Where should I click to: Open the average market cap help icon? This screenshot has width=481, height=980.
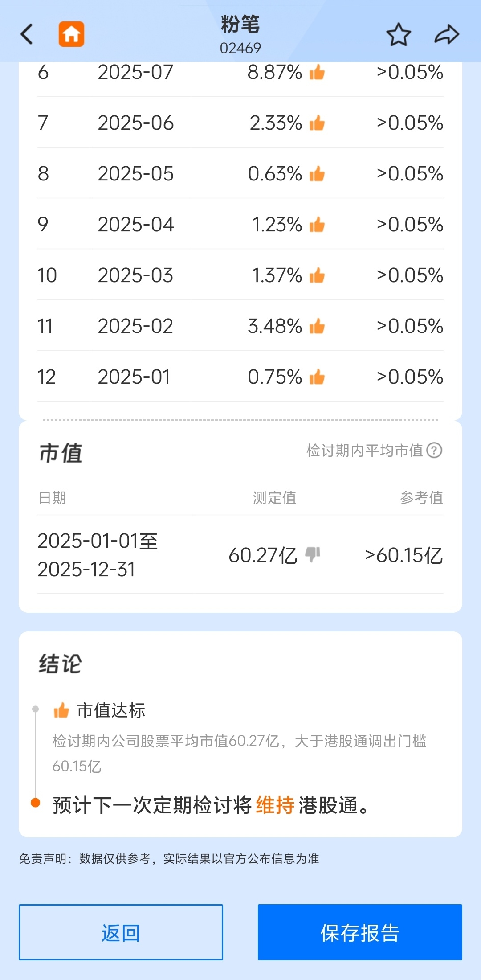point(434,450)
